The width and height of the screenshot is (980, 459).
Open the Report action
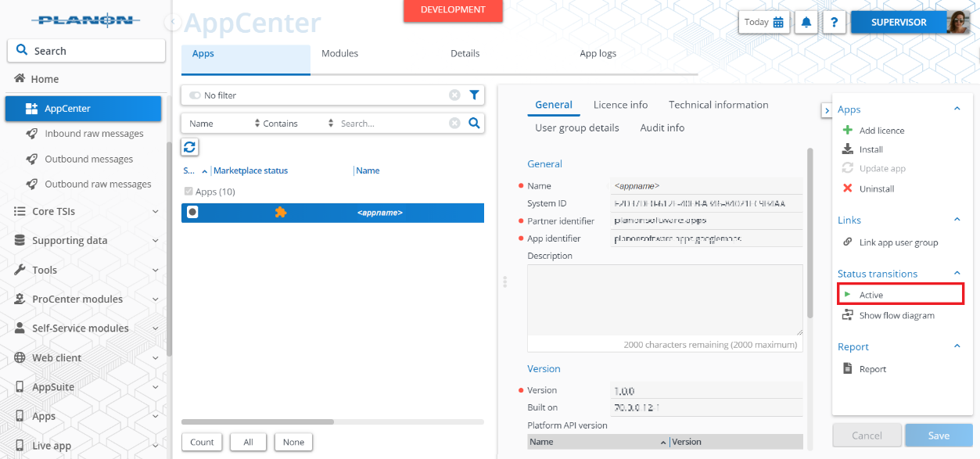coord(863,369)
